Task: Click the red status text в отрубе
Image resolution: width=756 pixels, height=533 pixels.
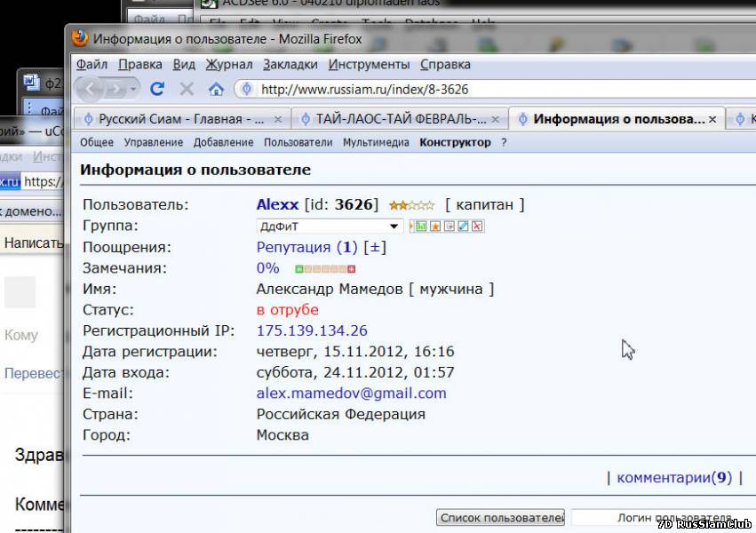Action: (x=287, y=310)
